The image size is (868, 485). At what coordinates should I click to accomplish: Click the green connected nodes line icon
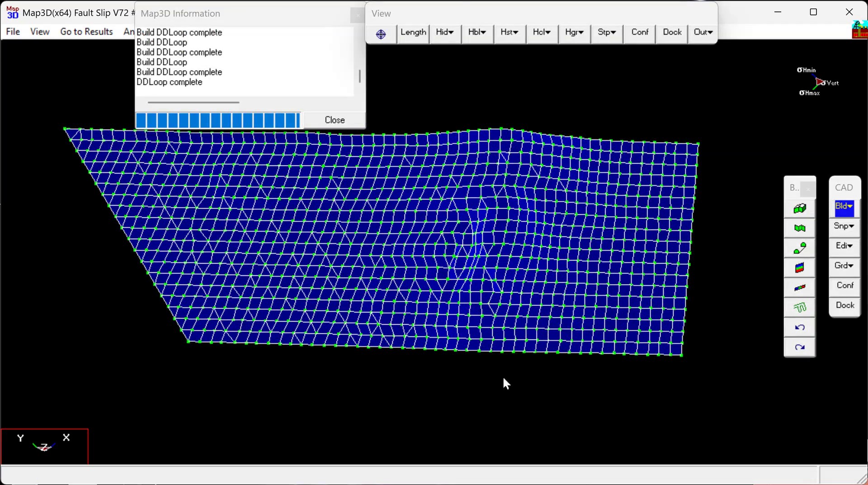[x=799, y=248]
